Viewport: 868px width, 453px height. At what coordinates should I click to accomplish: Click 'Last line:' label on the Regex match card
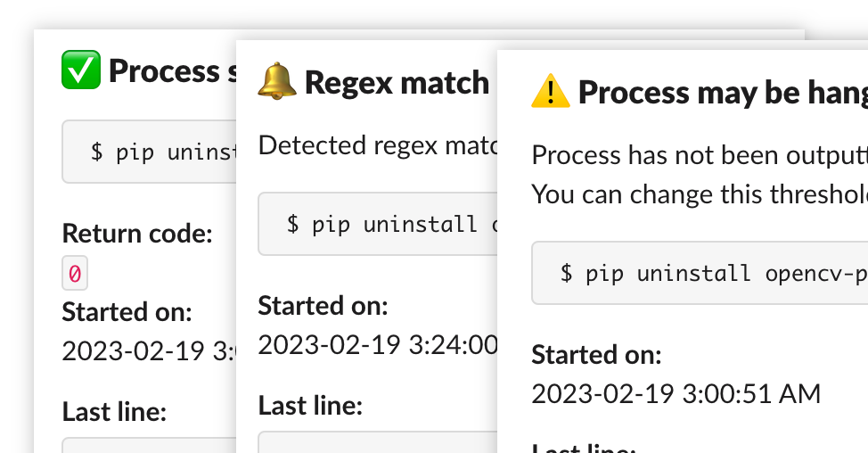[x=310, y=406]
